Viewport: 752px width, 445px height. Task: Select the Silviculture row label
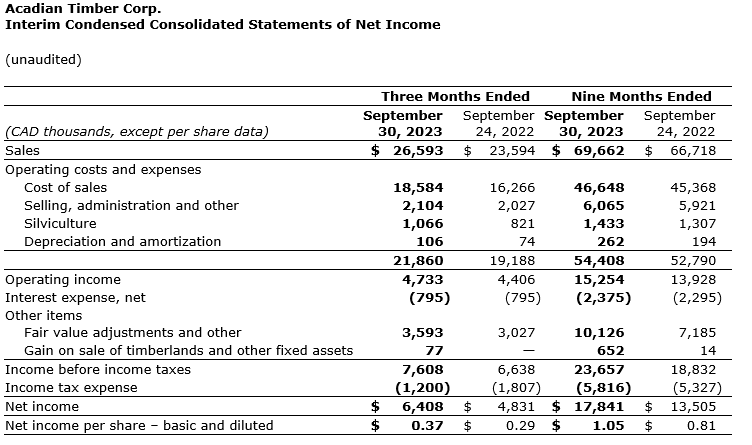click(x=60, y=223)
